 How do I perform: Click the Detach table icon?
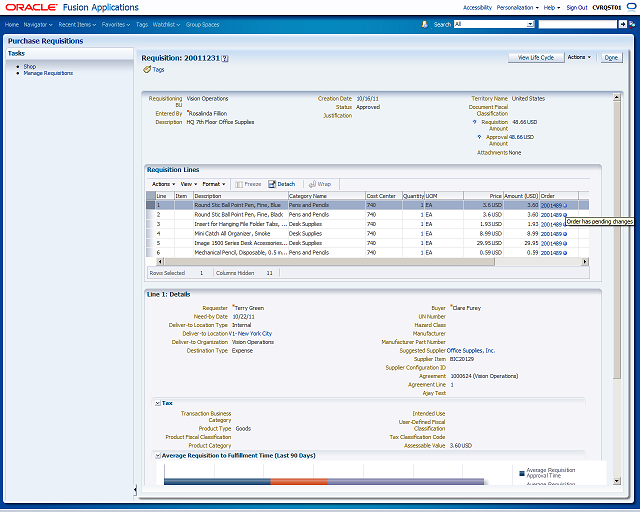point(272,184)
